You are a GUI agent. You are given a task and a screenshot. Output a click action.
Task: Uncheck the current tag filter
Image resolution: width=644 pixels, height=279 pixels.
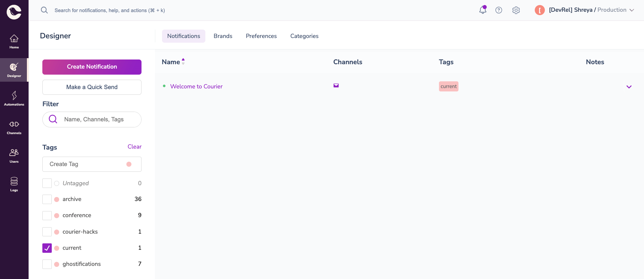coord(47,248)
